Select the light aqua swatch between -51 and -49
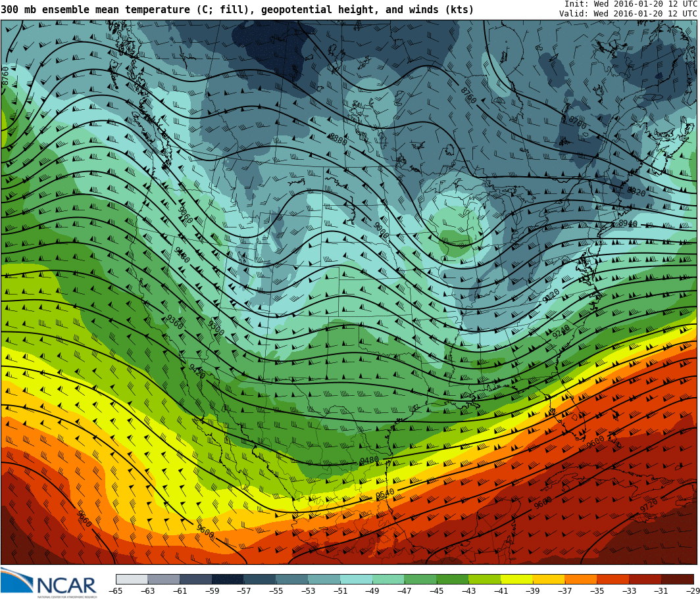Image resolution: width=700 pixels, height=599 pixels. [356, 579]
